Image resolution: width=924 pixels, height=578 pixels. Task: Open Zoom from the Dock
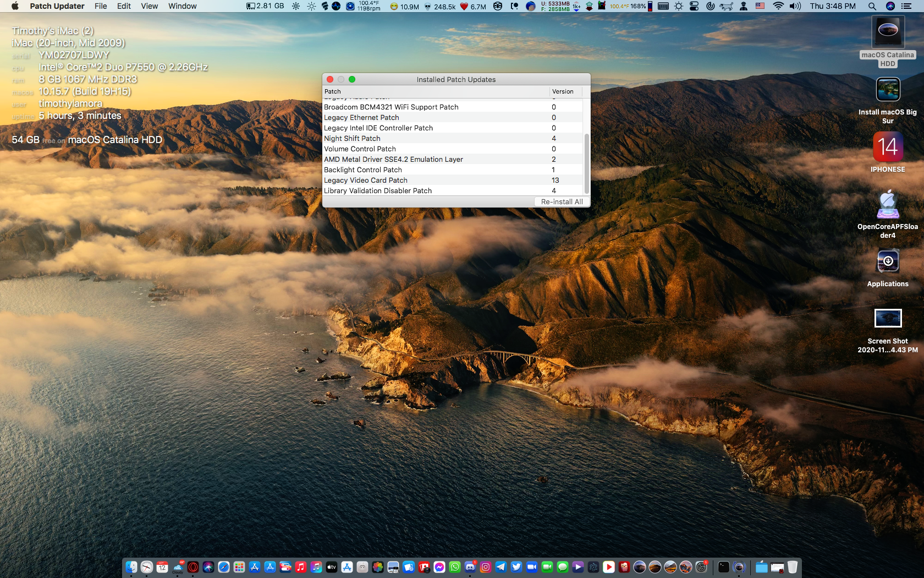point(532,567)
